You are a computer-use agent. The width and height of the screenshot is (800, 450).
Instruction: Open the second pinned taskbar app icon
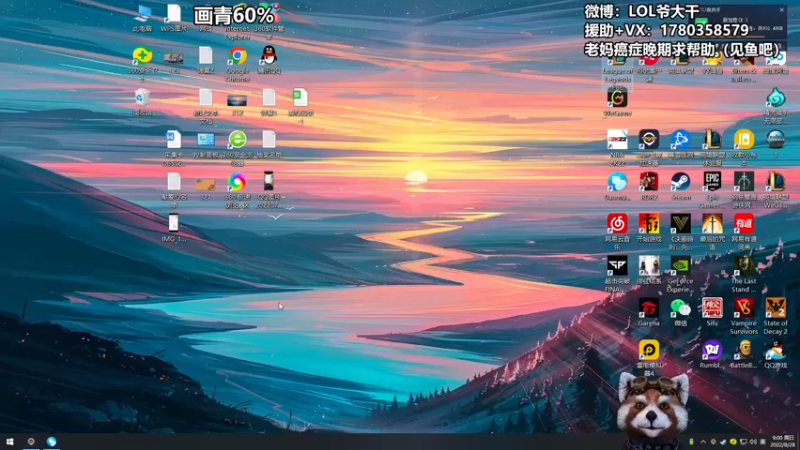[x=31, y=441]
